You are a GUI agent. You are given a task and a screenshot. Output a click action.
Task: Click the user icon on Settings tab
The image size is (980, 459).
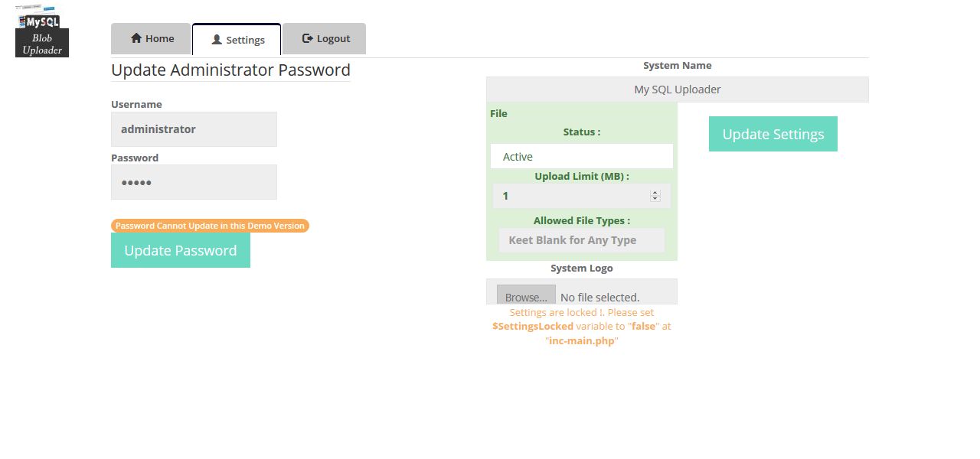point(217,40)
